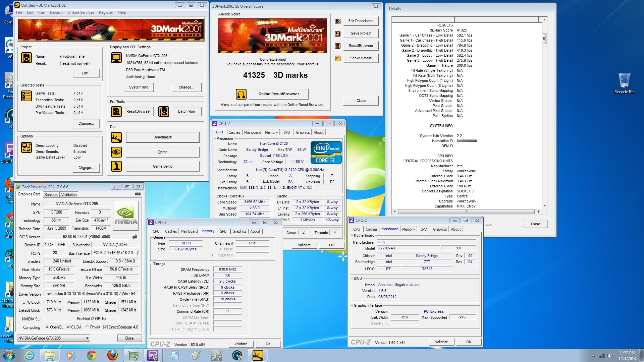Toggle the PhysX checkbox in GPU-Z
Image resolution: width=644 pixels, height=362 pixels.
tap(87, 327)
